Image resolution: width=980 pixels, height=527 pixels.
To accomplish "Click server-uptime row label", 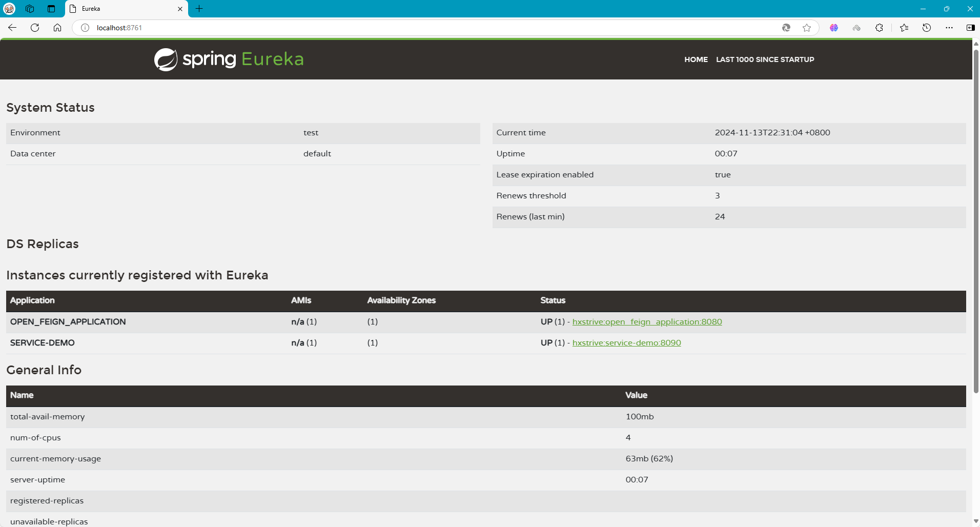I will [x=37, y=480].
